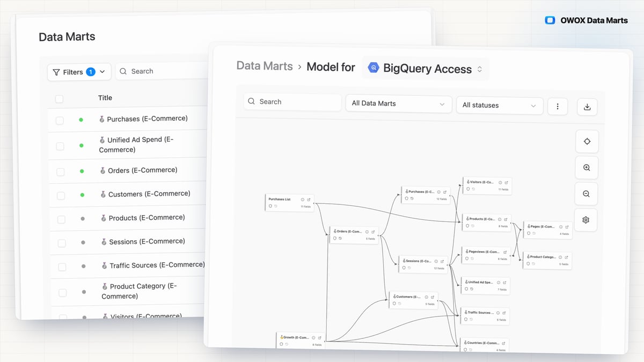Check the Product Category row checkbox
Screen dimensions: 644x362
63,292
